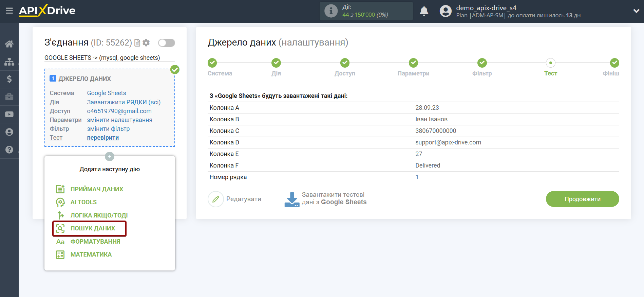This screenshot has width=644, height=297.
Task: Click the Редагувати pencil icon
Action: coord(216,199)
